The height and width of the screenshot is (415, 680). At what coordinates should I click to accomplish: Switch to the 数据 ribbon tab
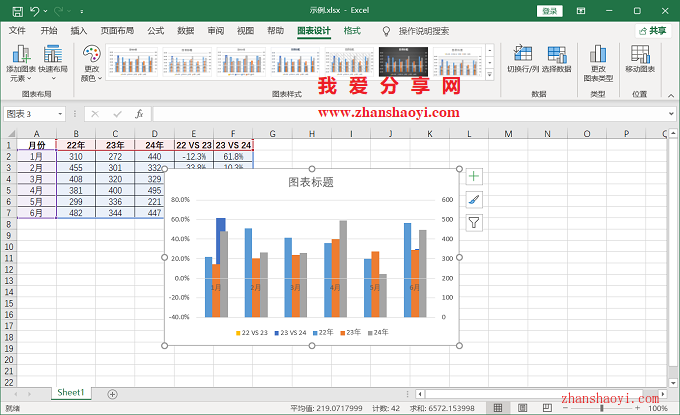(186, 30)
